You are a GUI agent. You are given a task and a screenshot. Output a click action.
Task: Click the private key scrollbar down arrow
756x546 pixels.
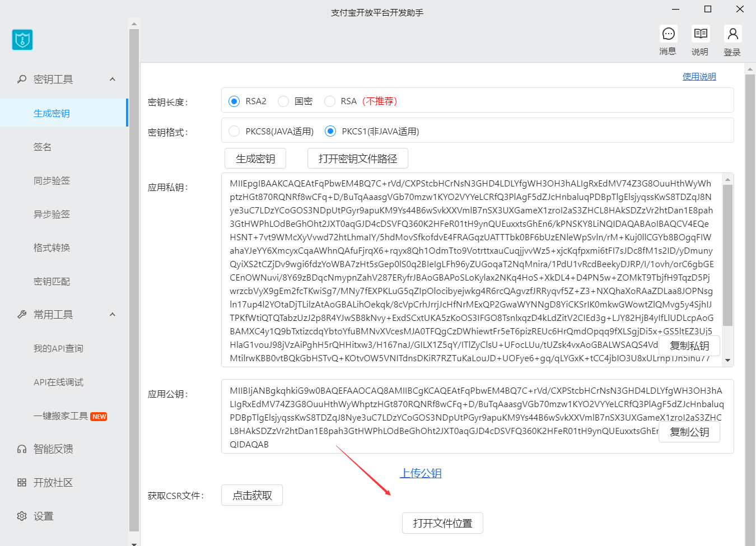728,360
